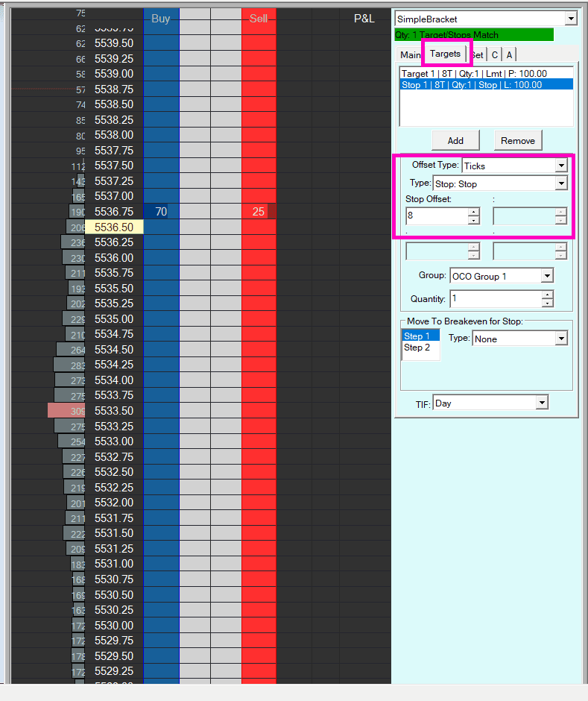Viewport: 588px width, 701px height.
Task: Increase Quantity using the up spinner arrow
Action: point(548,295)
